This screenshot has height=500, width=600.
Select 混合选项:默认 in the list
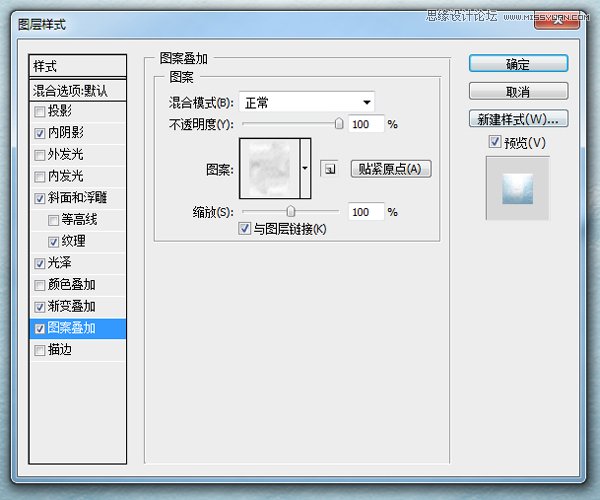coord(78,91)
